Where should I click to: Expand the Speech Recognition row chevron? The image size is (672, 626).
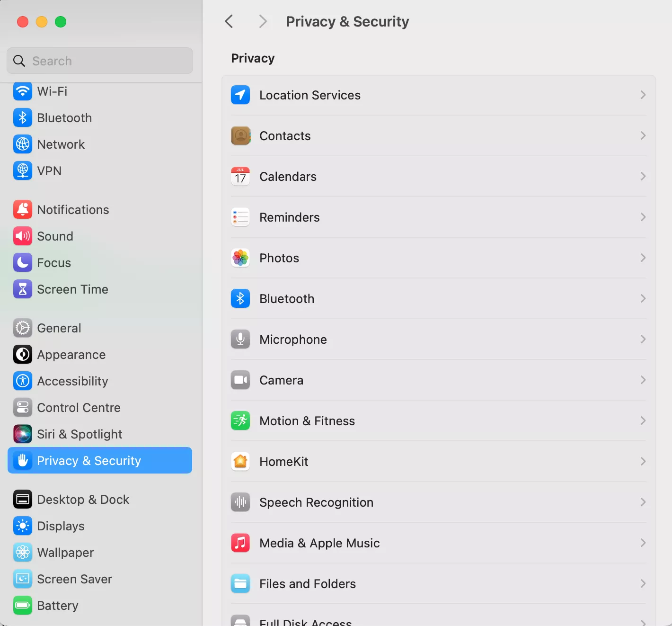643,502
